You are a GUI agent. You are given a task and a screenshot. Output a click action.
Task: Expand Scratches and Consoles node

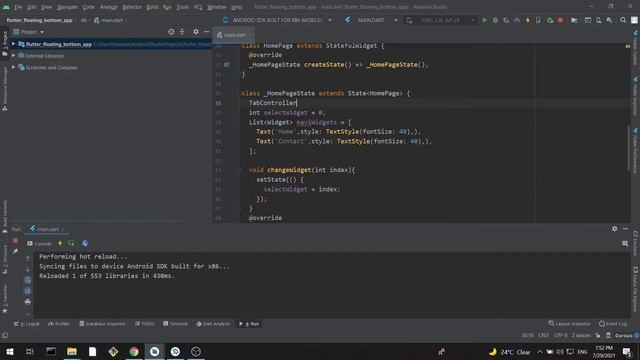[13, 67]
